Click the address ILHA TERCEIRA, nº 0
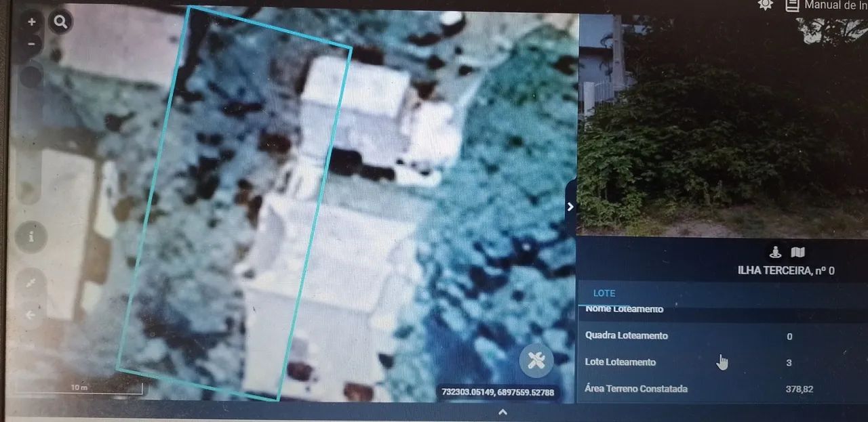The height and width of the screenshot is (422, 868). [x=786, y=271]
